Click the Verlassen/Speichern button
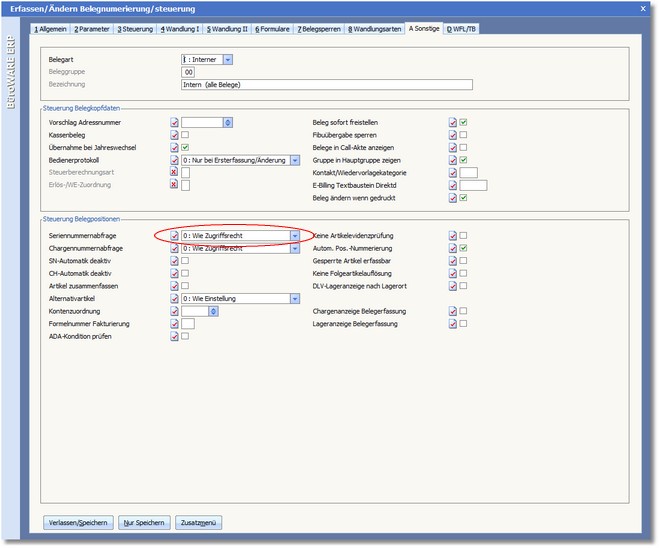The width and height of the screenshot is (659, 548). tap(78, 522)
